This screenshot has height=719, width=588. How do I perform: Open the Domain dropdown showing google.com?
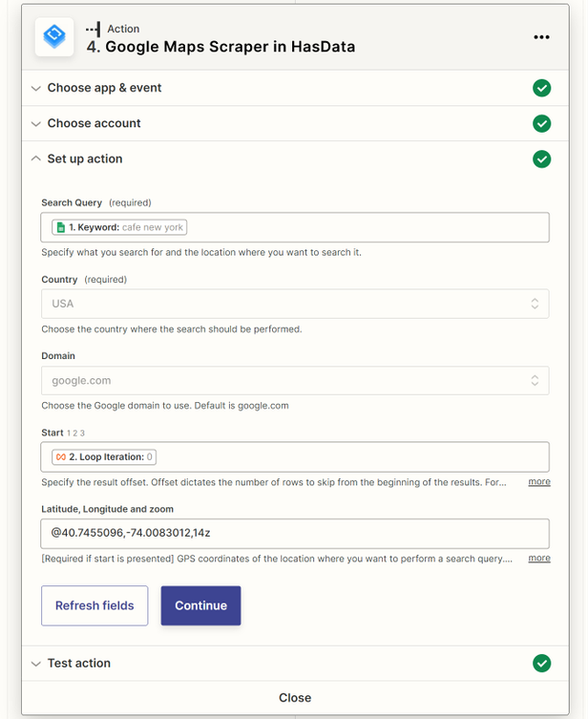pos(295,380)
